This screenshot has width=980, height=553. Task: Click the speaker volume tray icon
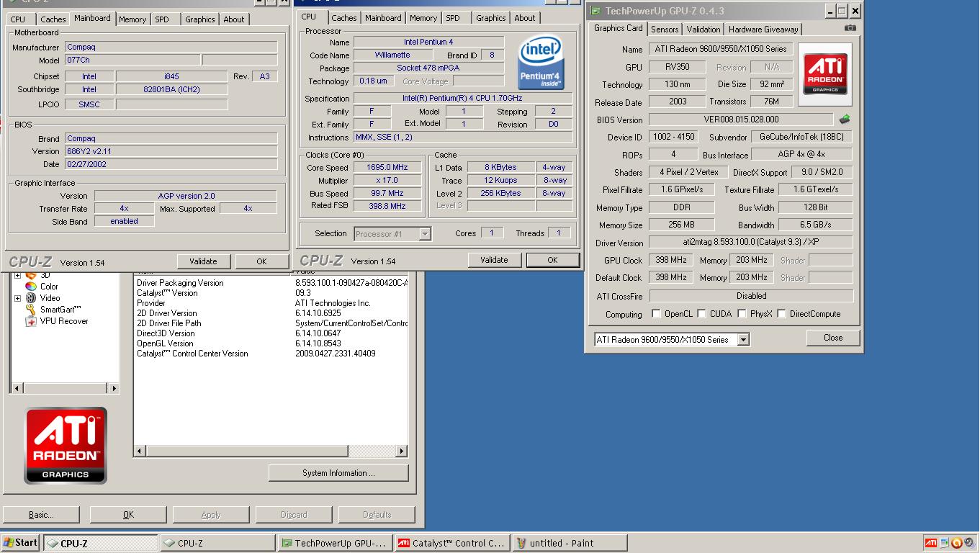(x=970, y=543)
